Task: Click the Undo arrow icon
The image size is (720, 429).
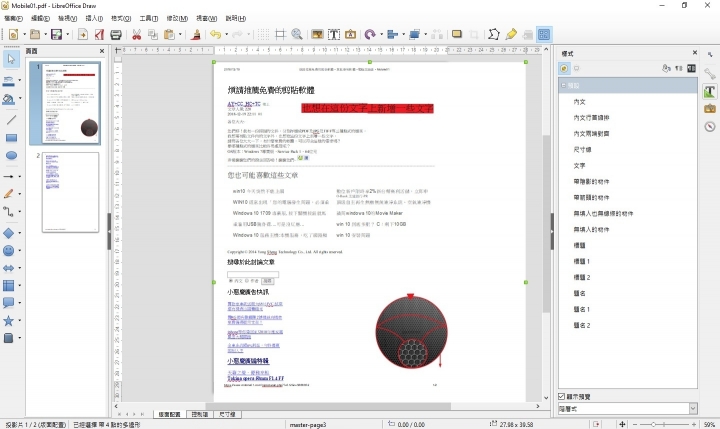Action: [215, 34]
